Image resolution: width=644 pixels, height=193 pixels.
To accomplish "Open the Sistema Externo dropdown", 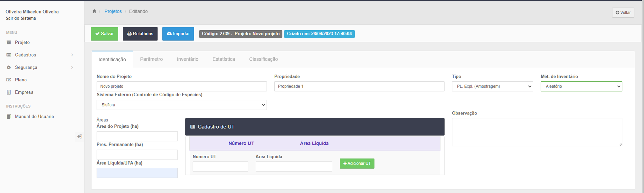I will coord(181,105).
